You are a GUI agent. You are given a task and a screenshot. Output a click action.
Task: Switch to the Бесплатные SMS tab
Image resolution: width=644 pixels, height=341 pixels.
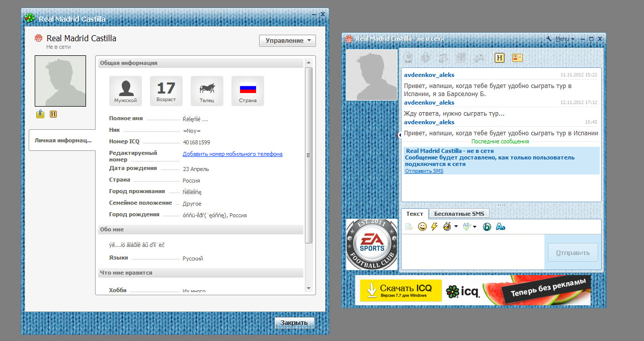tap(458, 214)
